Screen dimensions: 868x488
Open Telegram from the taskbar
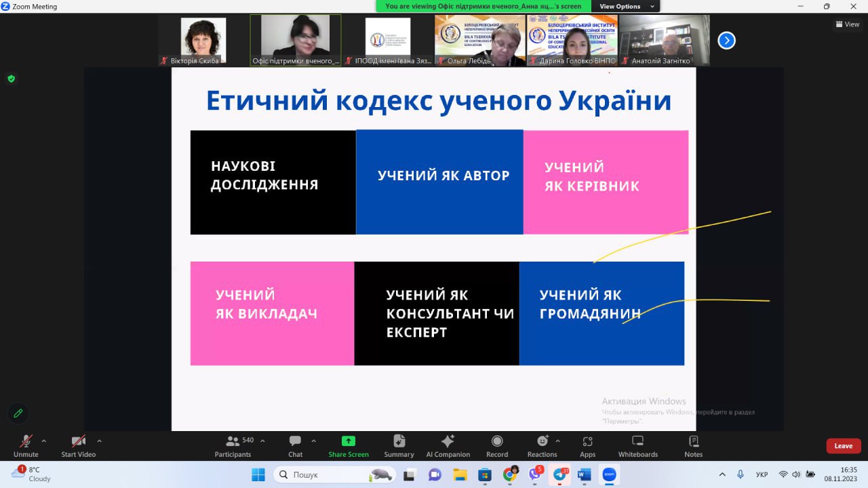click(560, 474)
